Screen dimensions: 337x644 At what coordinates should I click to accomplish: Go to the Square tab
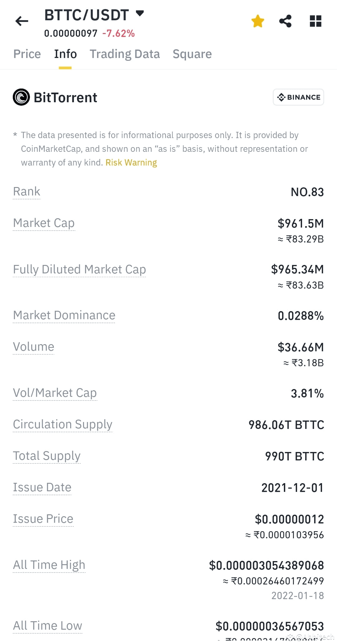point(192,54)
